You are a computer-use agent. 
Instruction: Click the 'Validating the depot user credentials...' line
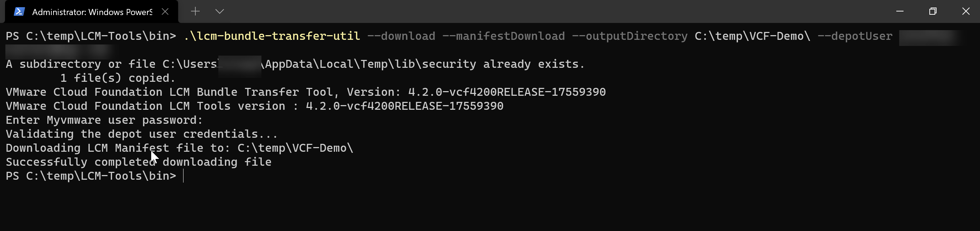click(142, 134)
